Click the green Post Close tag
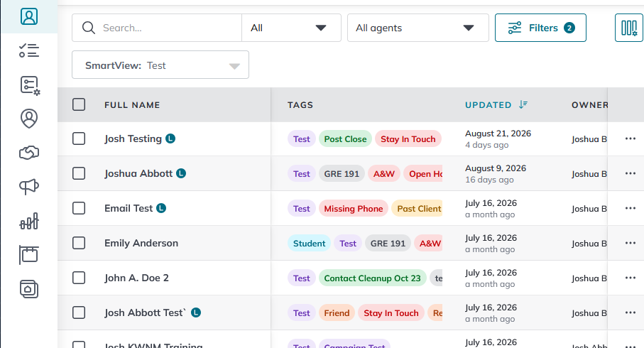The image size is (644, 348). point(345,139)
